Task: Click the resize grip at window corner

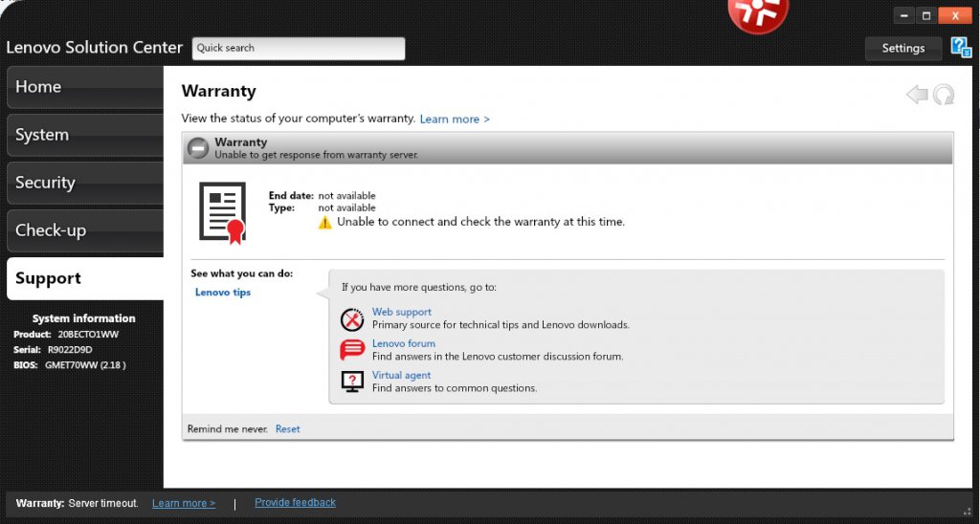Action: [x=969, y=512]
